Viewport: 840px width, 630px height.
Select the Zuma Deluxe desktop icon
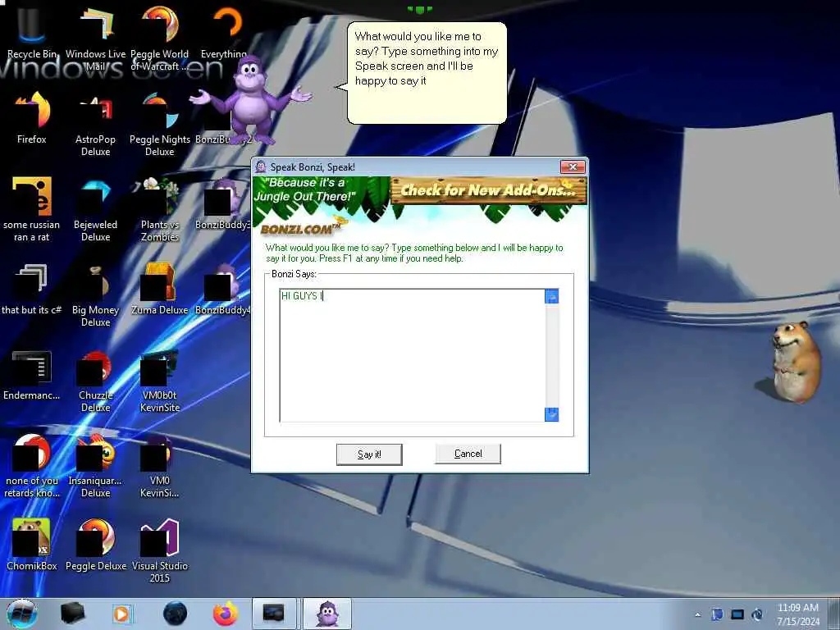click(x=160, y=288)
